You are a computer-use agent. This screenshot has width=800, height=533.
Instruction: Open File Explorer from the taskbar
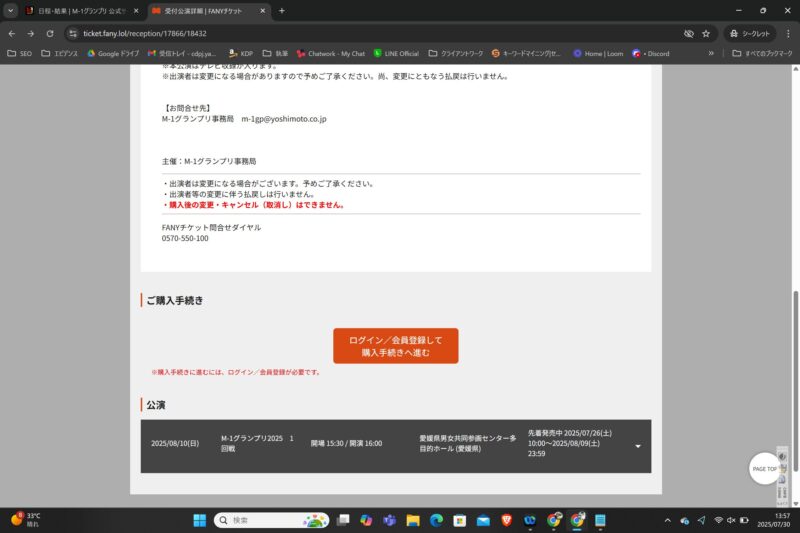pos(413,520)
